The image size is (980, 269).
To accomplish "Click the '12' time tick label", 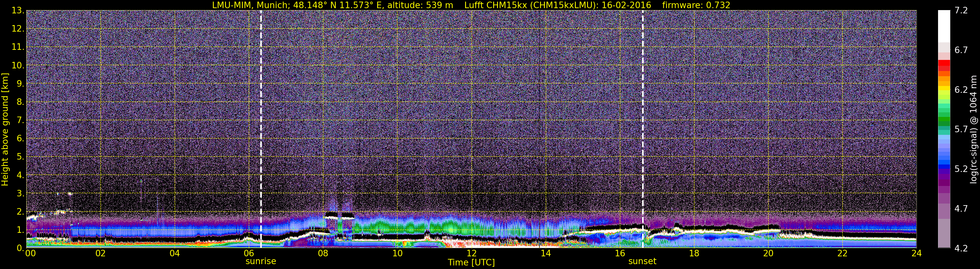I will (471, 253).
